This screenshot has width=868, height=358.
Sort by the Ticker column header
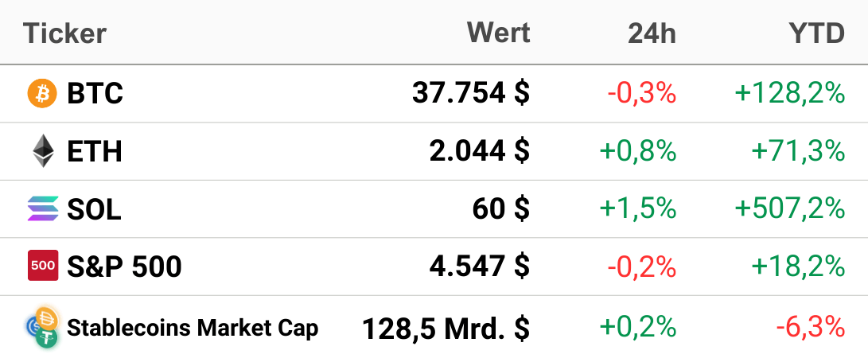click(64, 33)
